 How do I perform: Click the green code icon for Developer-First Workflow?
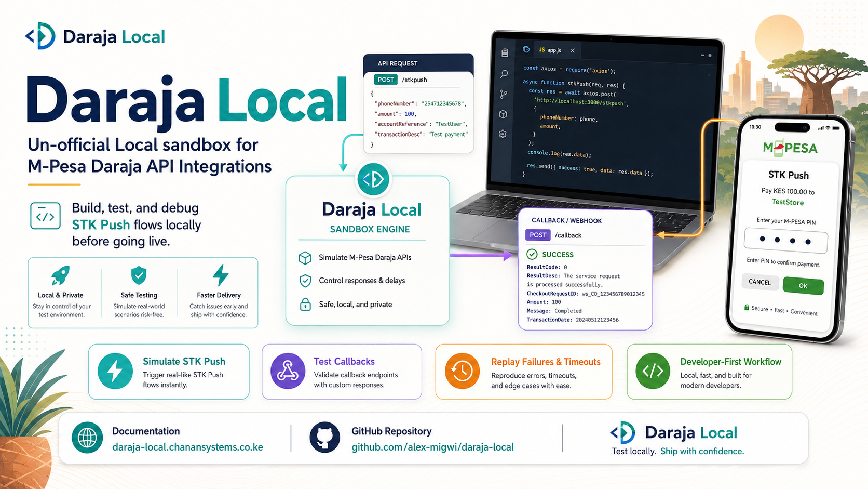653,371
